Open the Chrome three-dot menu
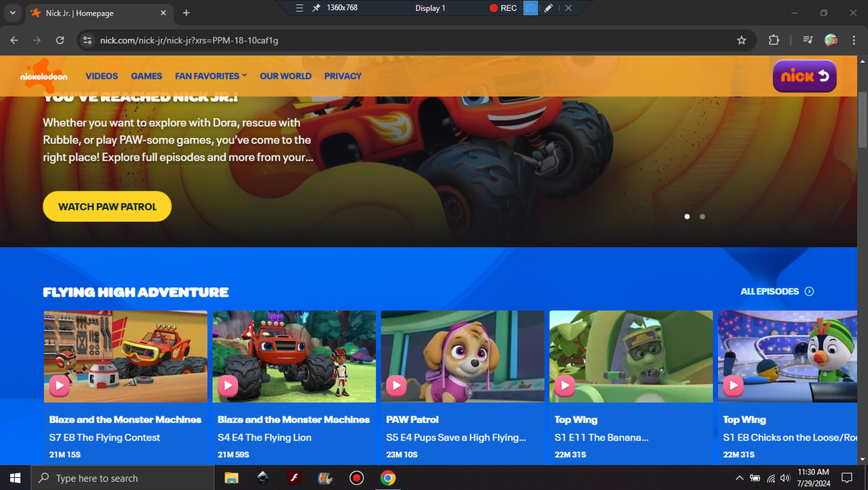Viewport: 868px width, 490px height. pos(853,40)
